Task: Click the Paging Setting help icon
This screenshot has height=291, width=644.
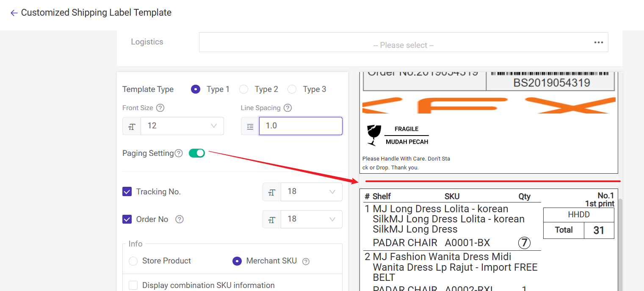Action: pos(179,153)
